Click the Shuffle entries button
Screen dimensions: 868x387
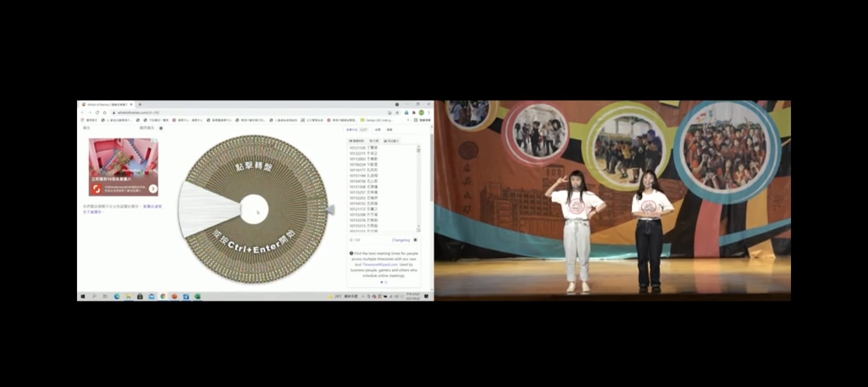(x=357, y=141)
